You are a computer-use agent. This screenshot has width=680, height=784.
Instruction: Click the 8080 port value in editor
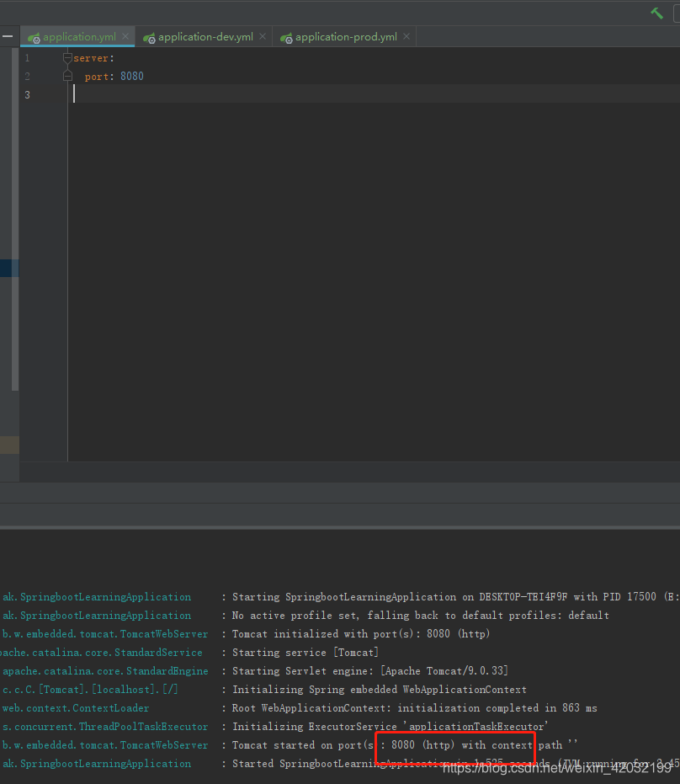click(132, 76)
